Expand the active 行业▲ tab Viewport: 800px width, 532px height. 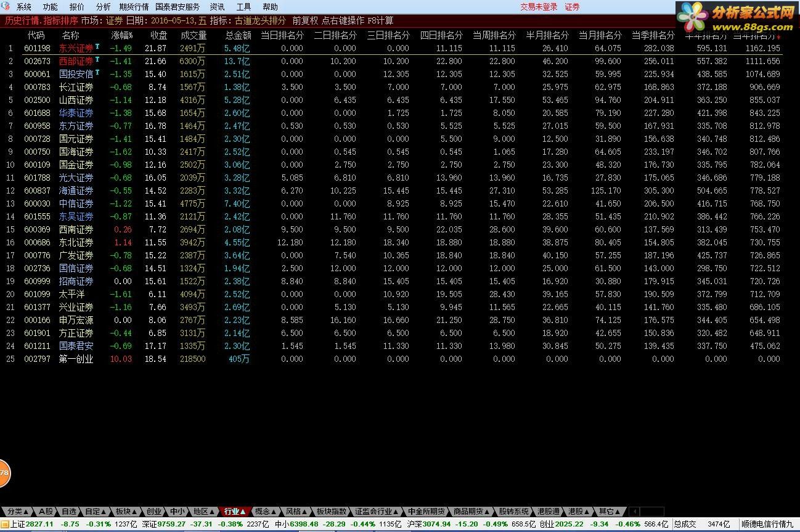click(235, 512)
